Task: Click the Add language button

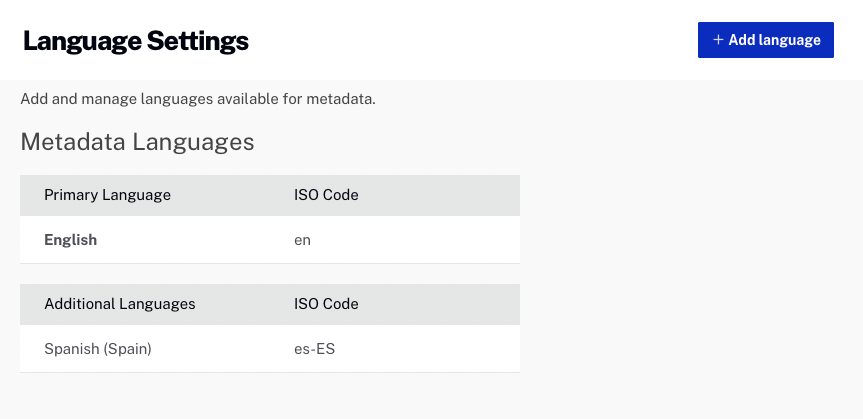Action: pos(766,40)
